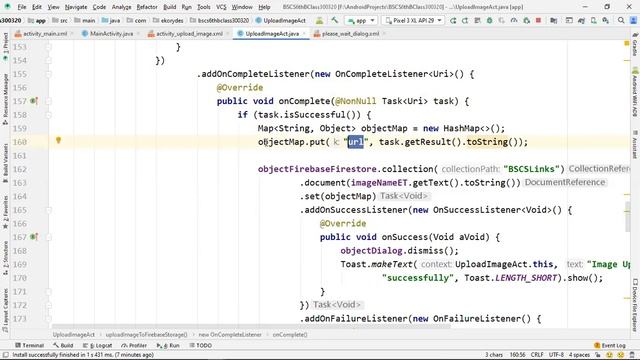
Task: Toggle the Gradle panel on right edge
Action: (635, 44)
